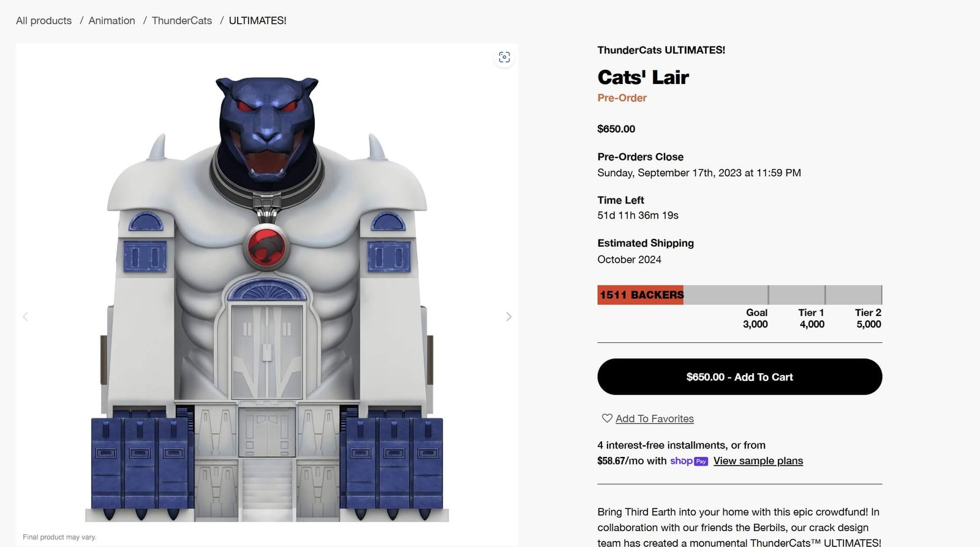Click the Add To Favorites text link
This screenshot has height=547, width=980.
tap(655, 419)
